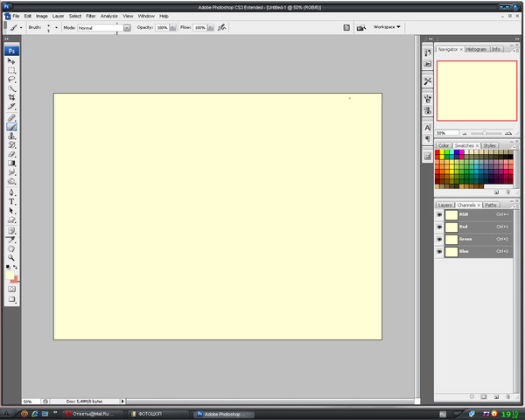Select the History Brush tool
The width and height of the screenshot is (525, 420).
click(11, 145)
